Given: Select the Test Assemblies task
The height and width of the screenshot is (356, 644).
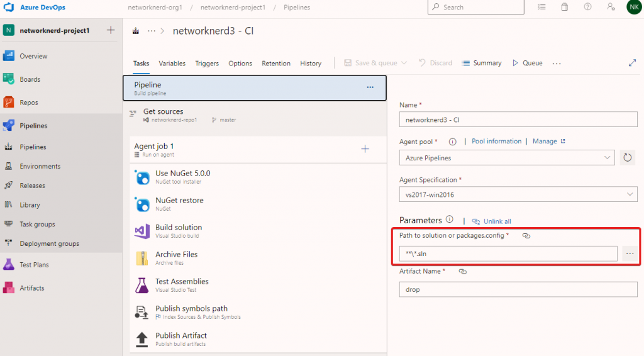Looking at the screenshot, I should coord(258,286).
